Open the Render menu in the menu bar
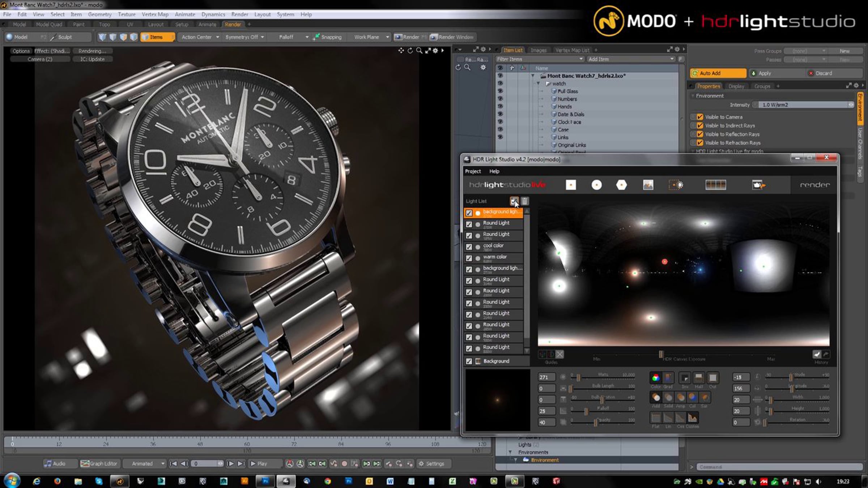Image resolution: width=868 pixels, height=488 pixels. point(239,14)
